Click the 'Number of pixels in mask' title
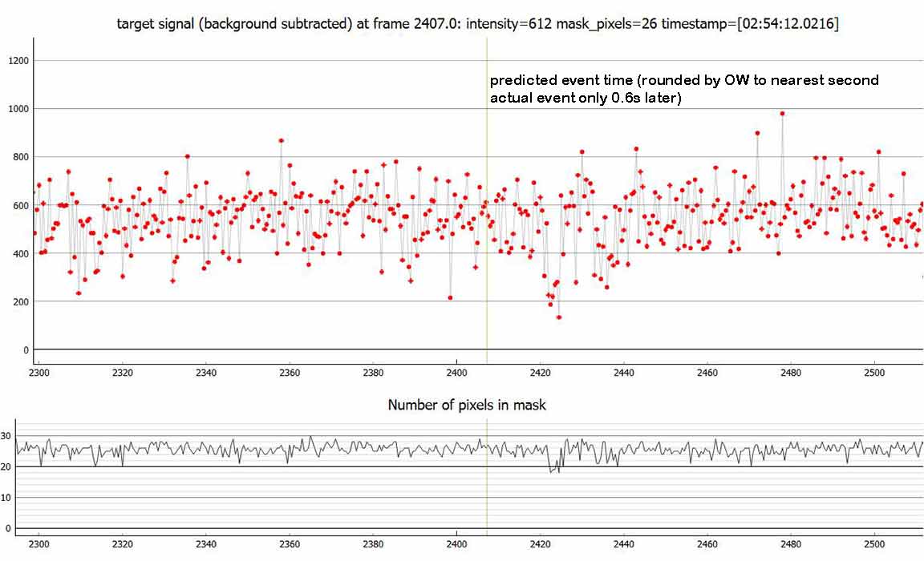This screenshot has height=561, width=924. coord(467,405)
